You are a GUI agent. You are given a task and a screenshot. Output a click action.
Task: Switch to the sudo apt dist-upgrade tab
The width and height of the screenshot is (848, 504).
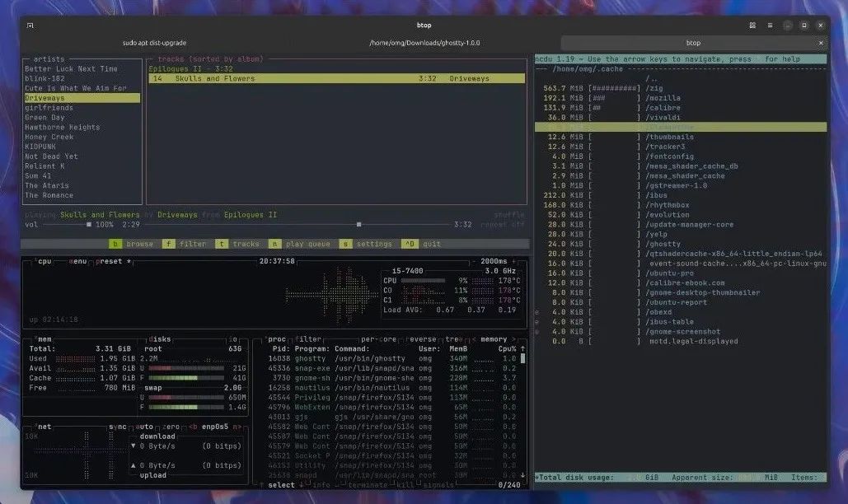click(154, 43)
